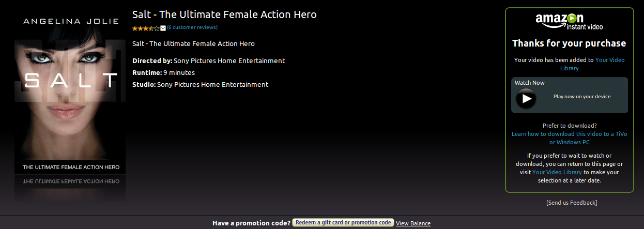
Task: Open the 6 customer reviews link
Action: tap(192, 27)
